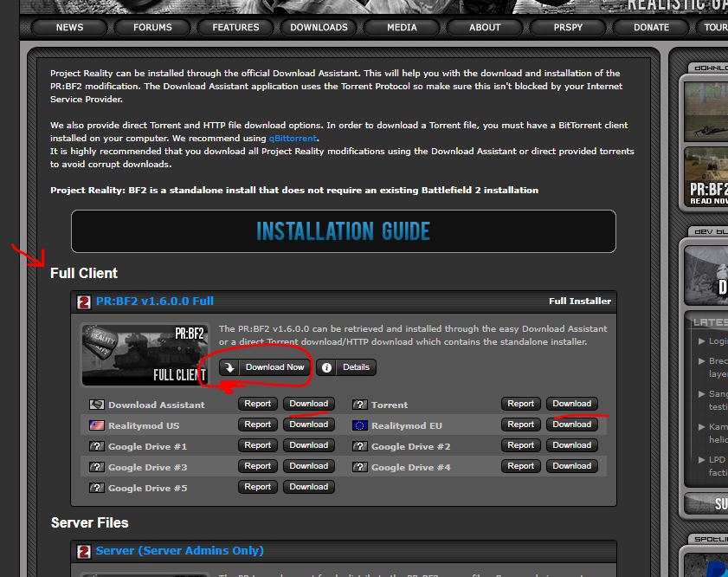Open the Details button
This screenshot has width=728, height=577.
pyautogui.click(x=346, y=367)
